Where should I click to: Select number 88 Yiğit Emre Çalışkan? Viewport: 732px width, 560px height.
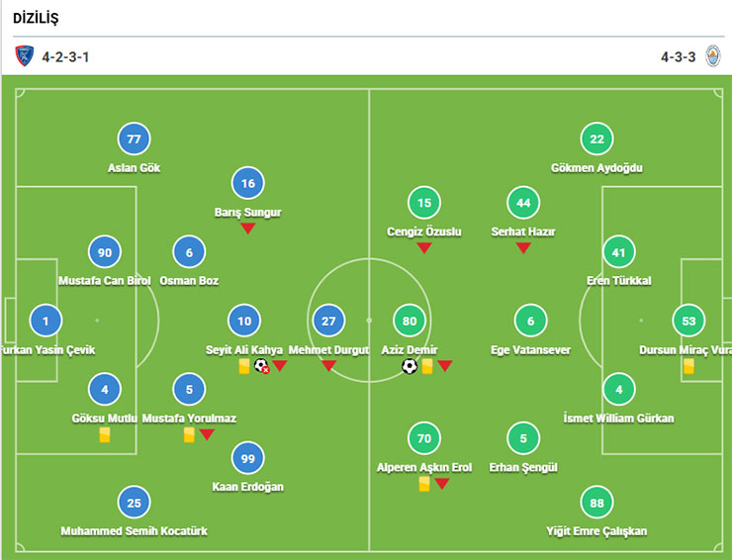pyautogui.click(x=597, y=503)
